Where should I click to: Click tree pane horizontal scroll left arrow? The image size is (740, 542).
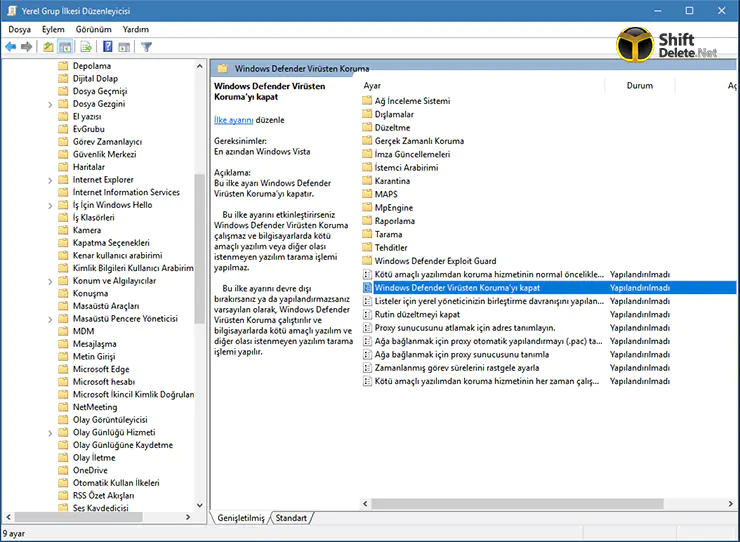coord(8,517)
